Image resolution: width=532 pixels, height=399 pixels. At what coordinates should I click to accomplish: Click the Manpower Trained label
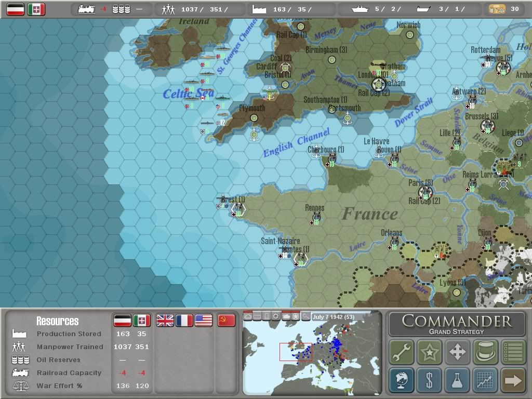pyautogui.click(x=70, y=347)
